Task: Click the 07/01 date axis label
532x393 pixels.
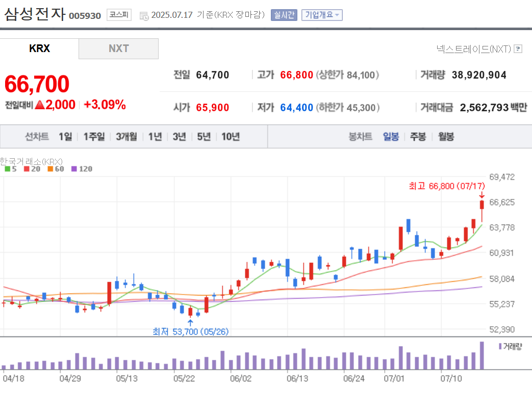Action: [x=394, y=378]
